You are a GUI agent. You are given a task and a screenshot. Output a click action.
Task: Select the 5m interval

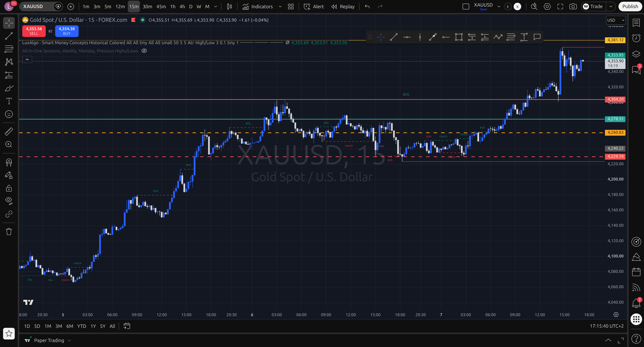[108, 7]
